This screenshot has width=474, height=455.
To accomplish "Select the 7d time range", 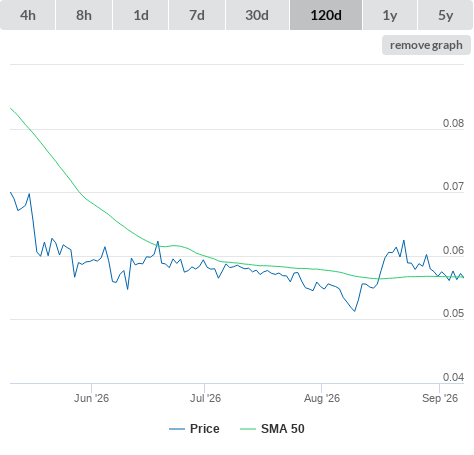I will (197, 15).
